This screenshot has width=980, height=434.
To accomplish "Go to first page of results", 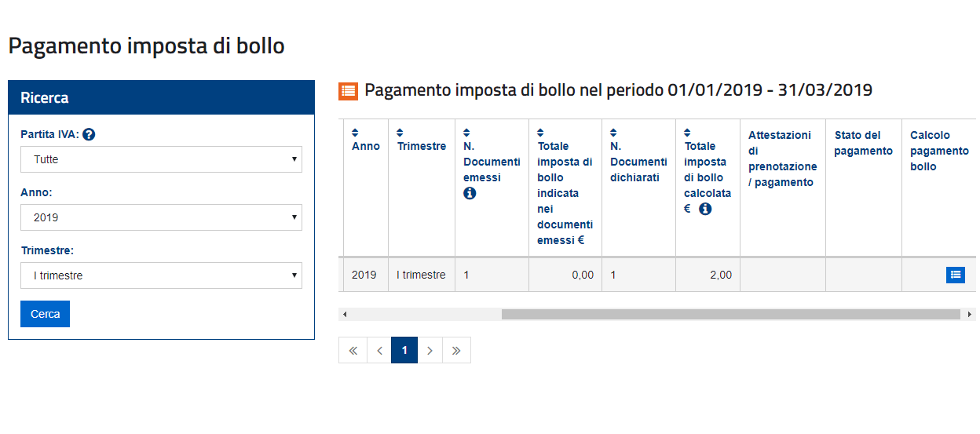I will coord(353,351).
